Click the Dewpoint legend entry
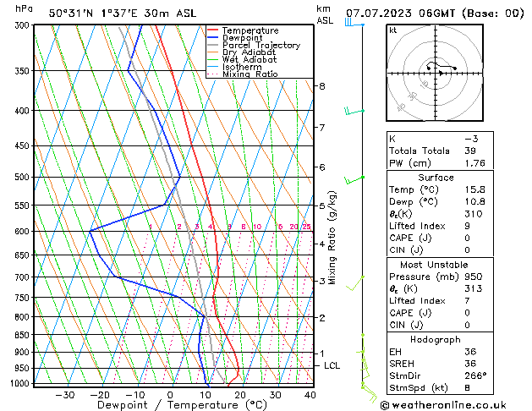This screenshot has height=411, width=532. coord(235,38)
